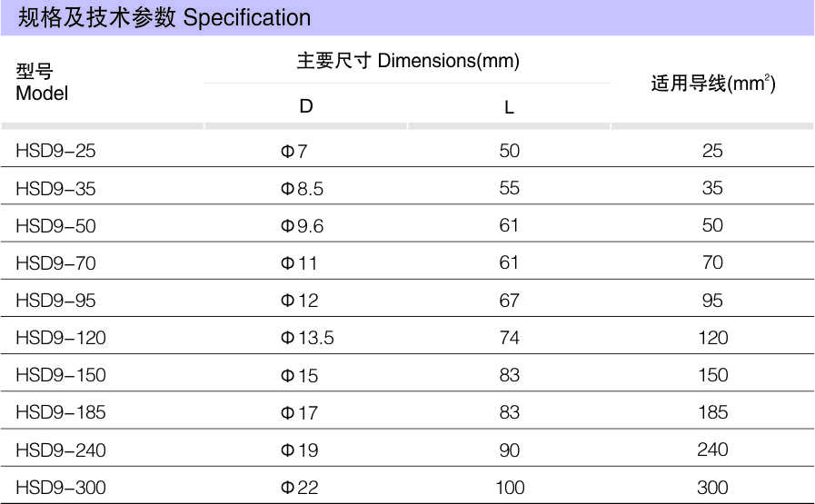Click wire size 185 cell
This screenshot has height=504, width=815.
tap(712, 412)
